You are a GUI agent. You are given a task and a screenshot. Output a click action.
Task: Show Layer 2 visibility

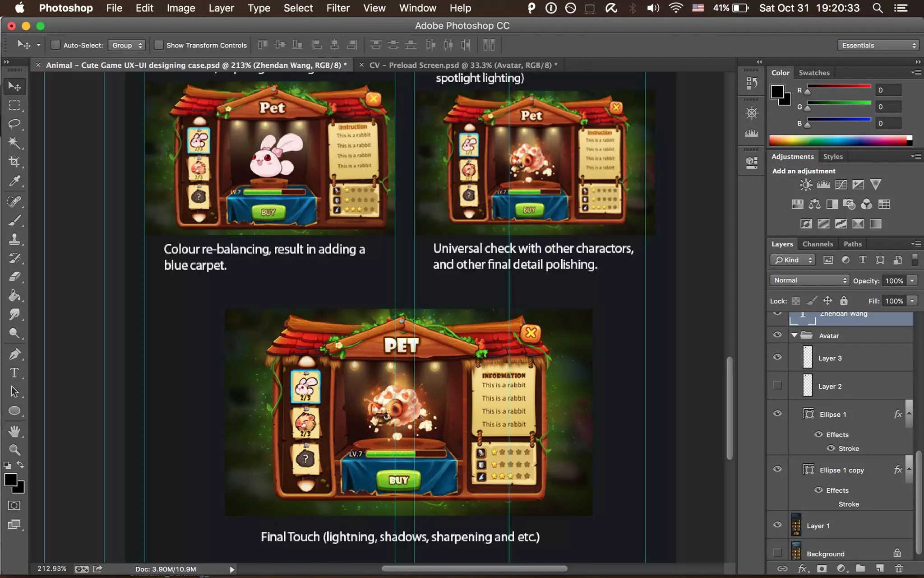[777, 385]
